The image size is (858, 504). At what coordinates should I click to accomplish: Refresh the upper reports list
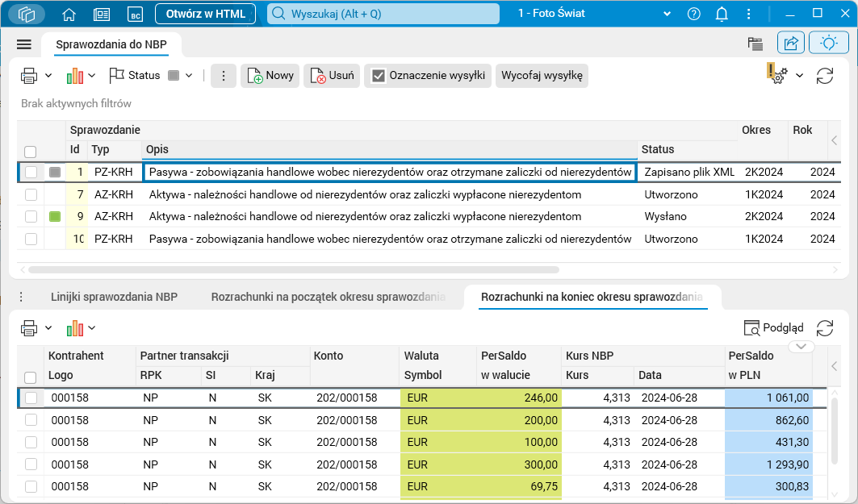click(825, 76)
